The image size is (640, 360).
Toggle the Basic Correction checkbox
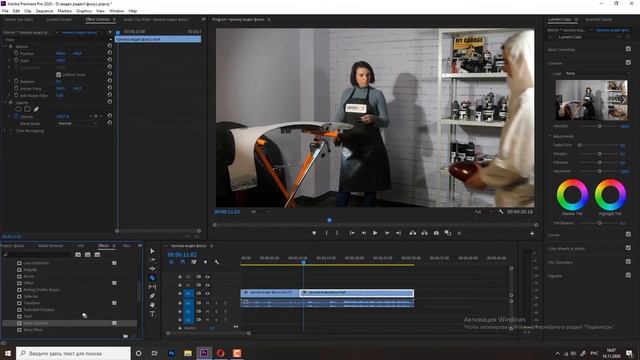tap(628, 49)
